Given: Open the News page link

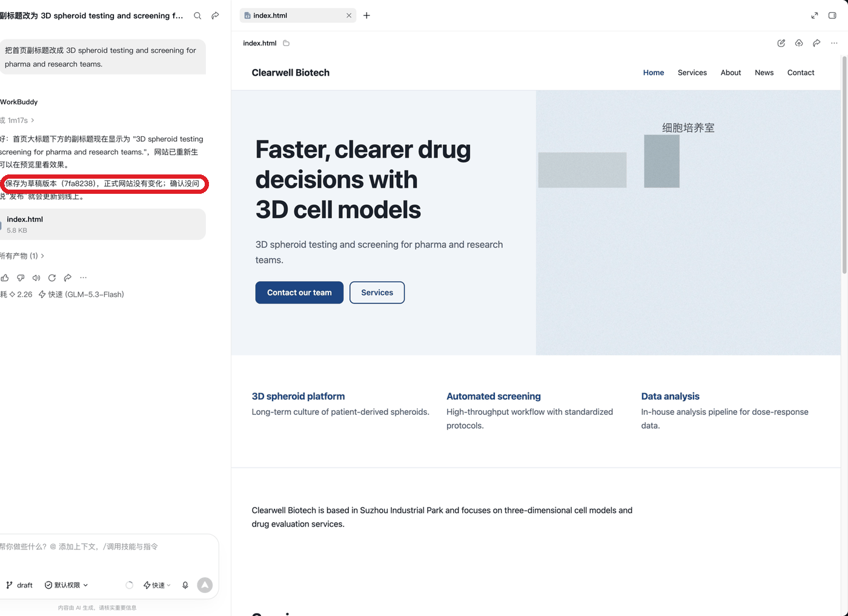Looking at the screenshot, I should pyautogui.click(x=764, y=73).
